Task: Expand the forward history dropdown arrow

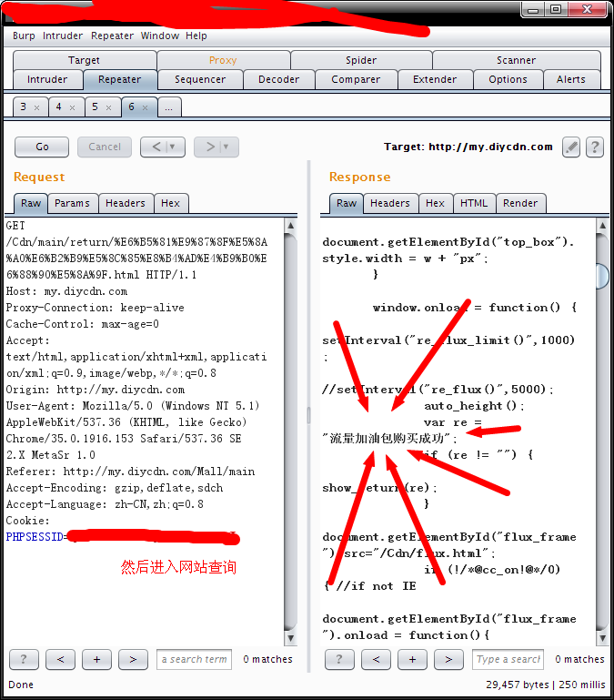Action: click(x=226, y=147)
